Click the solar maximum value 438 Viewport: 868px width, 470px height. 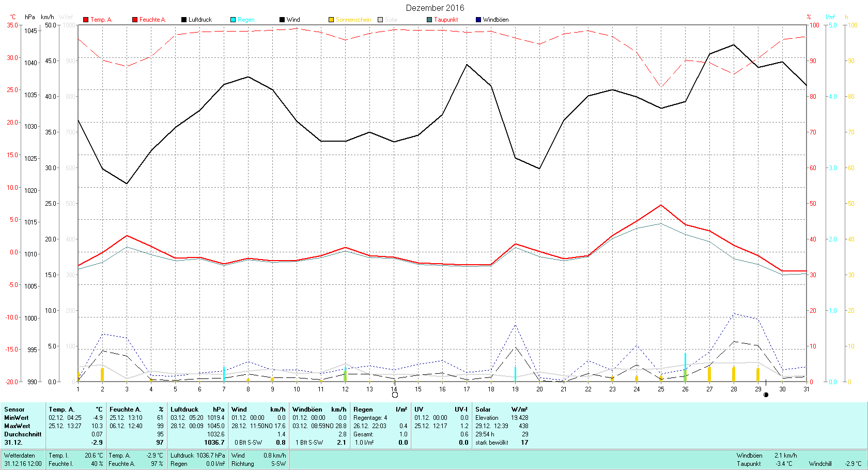pos(523,426)
